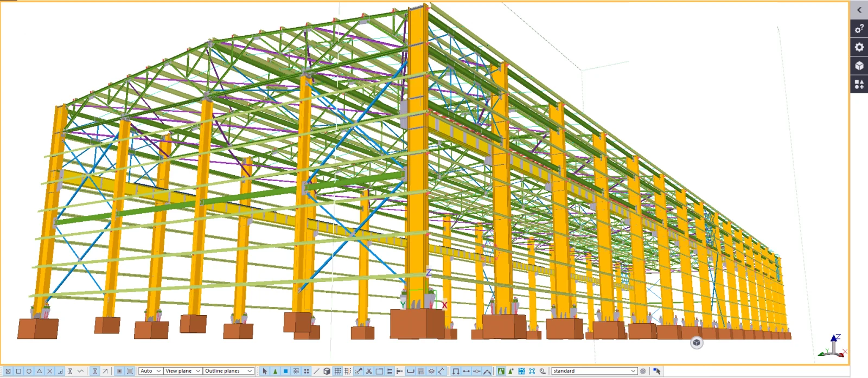Click the rollover highlight arrow icon
868x378 pixels.
pyautogui.click(x=657, y=371)
